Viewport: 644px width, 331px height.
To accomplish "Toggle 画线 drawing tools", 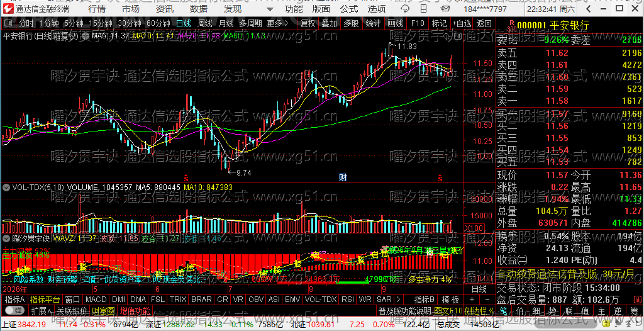I will tap(395, 23).
